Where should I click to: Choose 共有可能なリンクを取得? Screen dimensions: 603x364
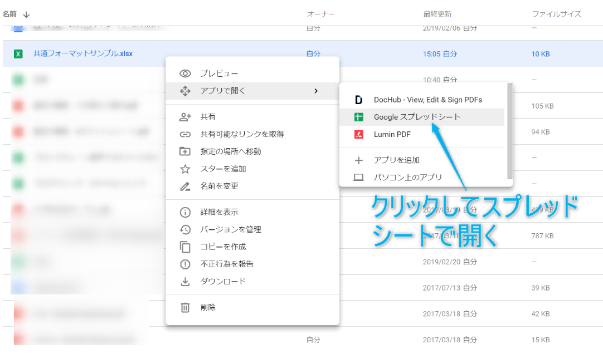point(252,134)
